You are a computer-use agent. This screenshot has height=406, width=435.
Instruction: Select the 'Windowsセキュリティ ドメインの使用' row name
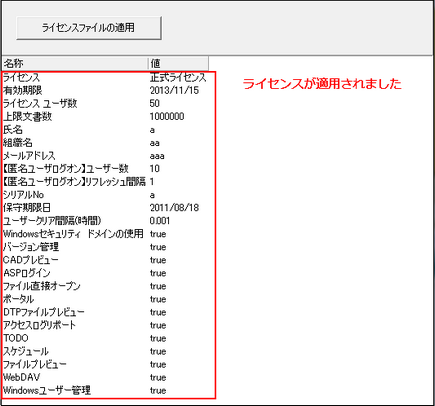click(73, 234)
